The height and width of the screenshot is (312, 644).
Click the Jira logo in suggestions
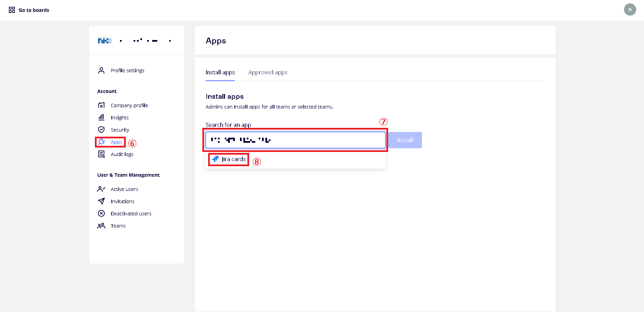point(215,159)
